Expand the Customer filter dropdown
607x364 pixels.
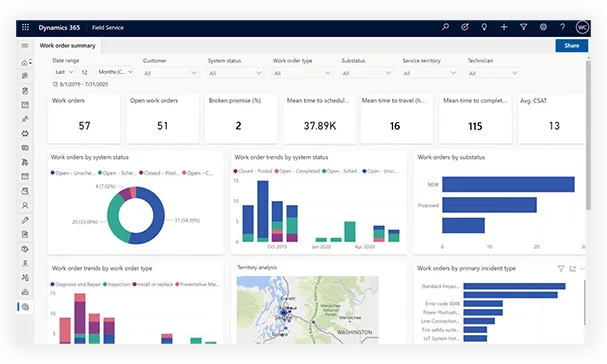click(x=170, y=73)
